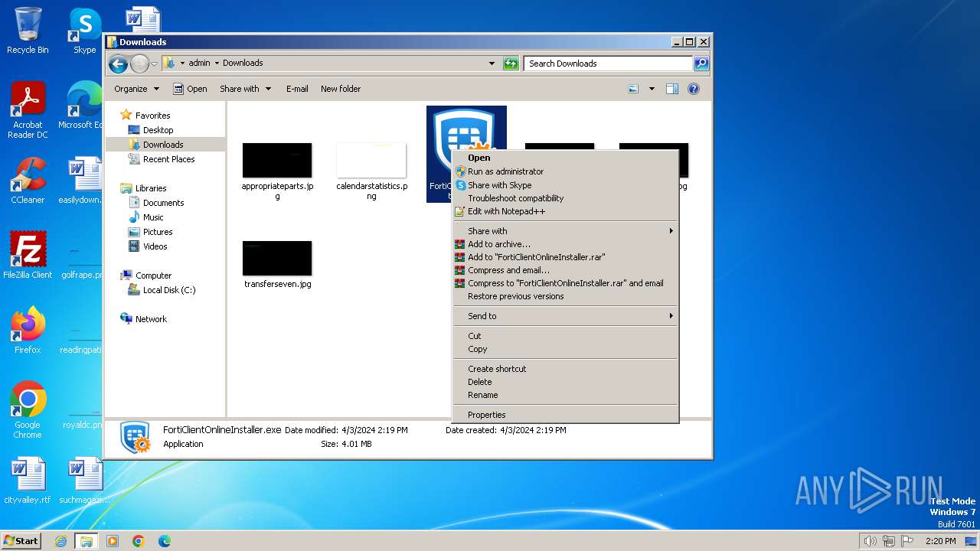Image resolution: width=980 pixels, height=551 pixels.
Task: Choose Rename from context menu
Action: click(x=565, y=395)
